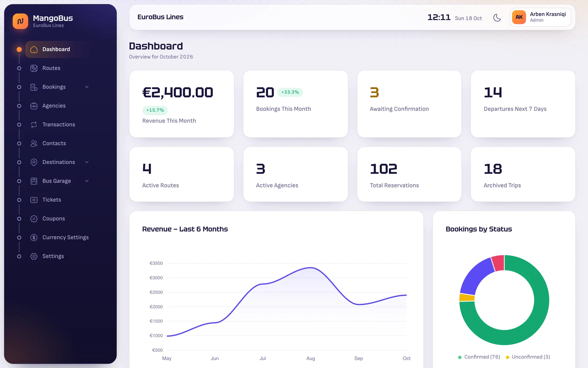Click the EuroBus Lines header title
Viewport: 588px width, 368px height.
(x=160, y=17)
